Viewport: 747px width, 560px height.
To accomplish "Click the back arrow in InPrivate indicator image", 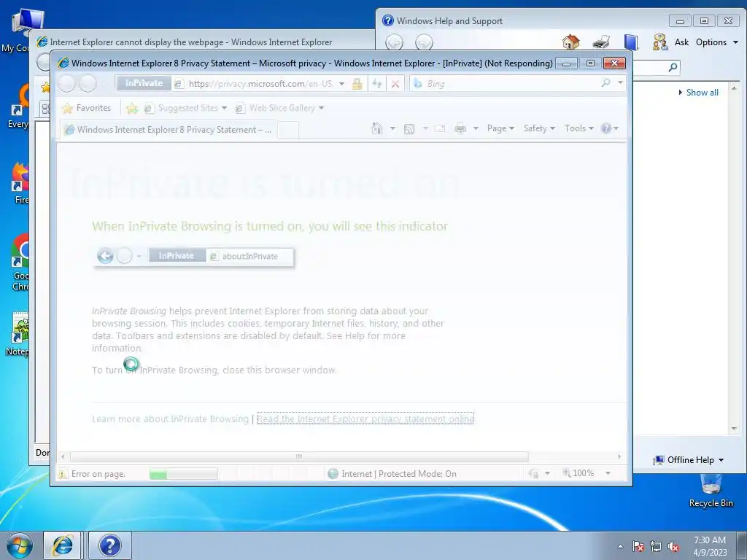I will tap(105, 256).
